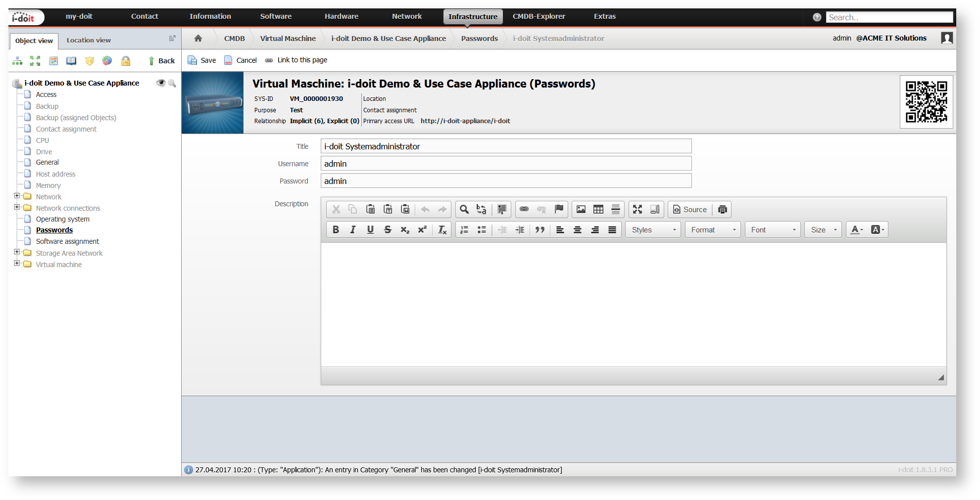This screenshot has height=500, width=980.
Task: Open the Primary access URL link
Action: (x=465, y=121)
